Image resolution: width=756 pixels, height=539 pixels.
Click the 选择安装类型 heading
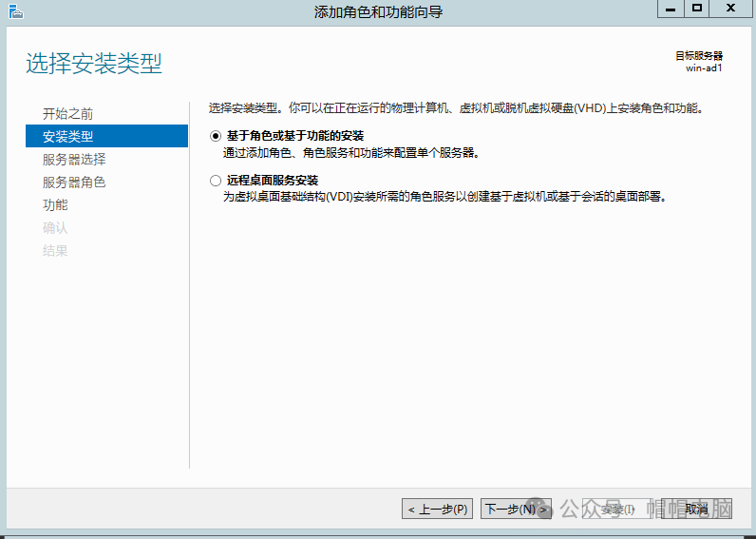94,64
